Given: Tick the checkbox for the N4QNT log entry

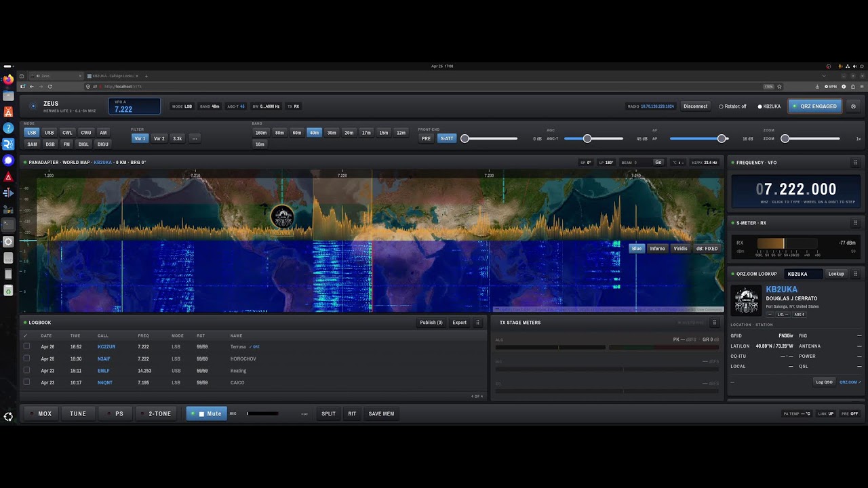Looking at the screenshot, I should click(26, 382).
